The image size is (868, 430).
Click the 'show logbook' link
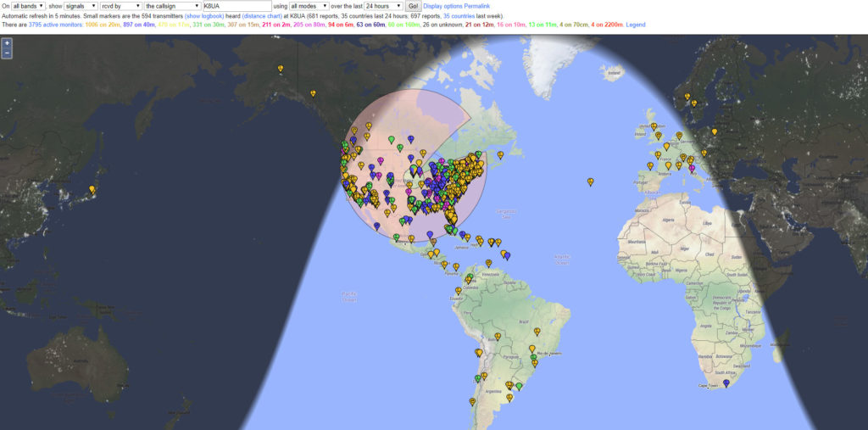[204, 16]
